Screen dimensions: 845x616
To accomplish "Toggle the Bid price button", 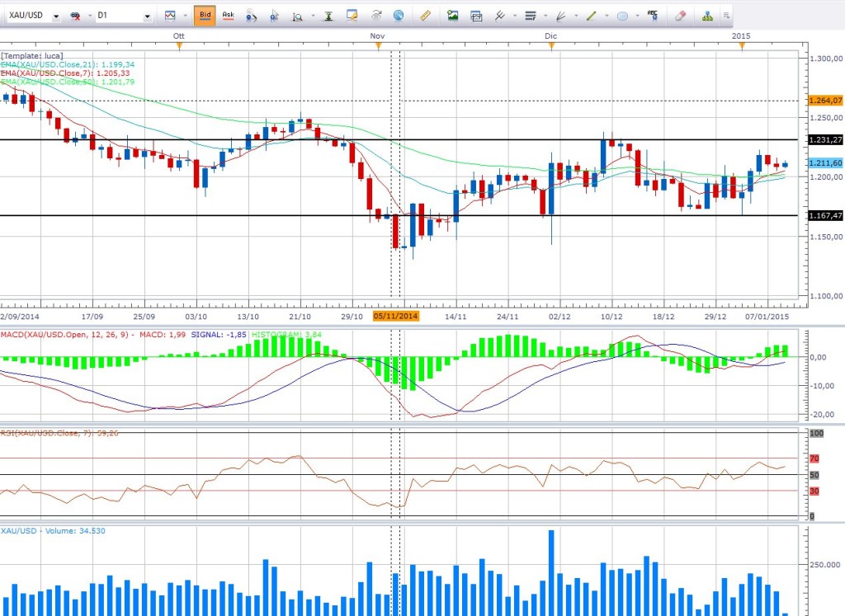I will [205, 16].
